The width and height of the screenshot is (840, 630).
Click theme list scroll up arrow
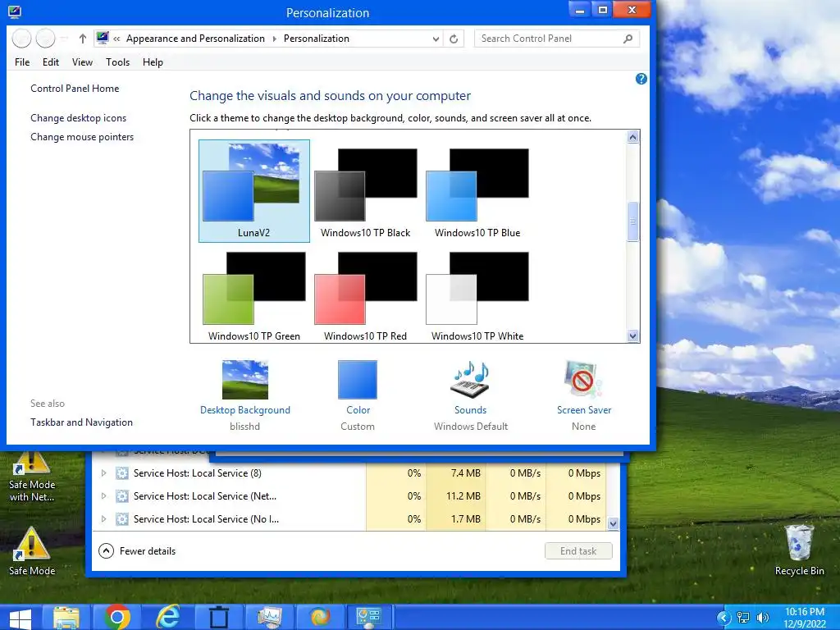(x=632, y=137)
